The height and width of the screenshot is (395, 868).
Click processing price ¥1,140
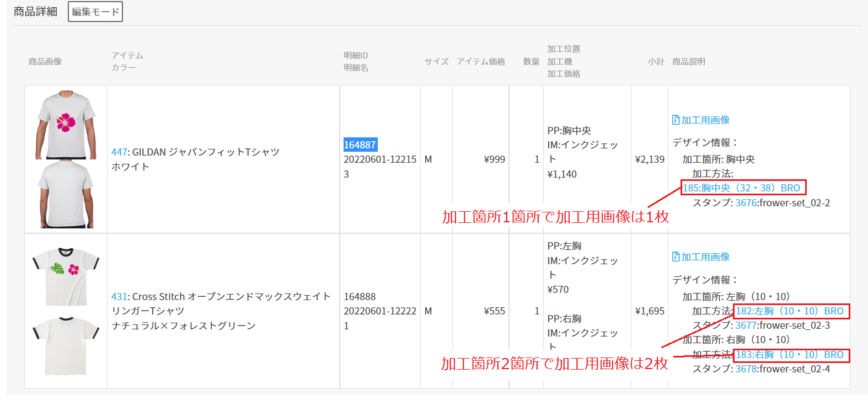click(562, 174)
